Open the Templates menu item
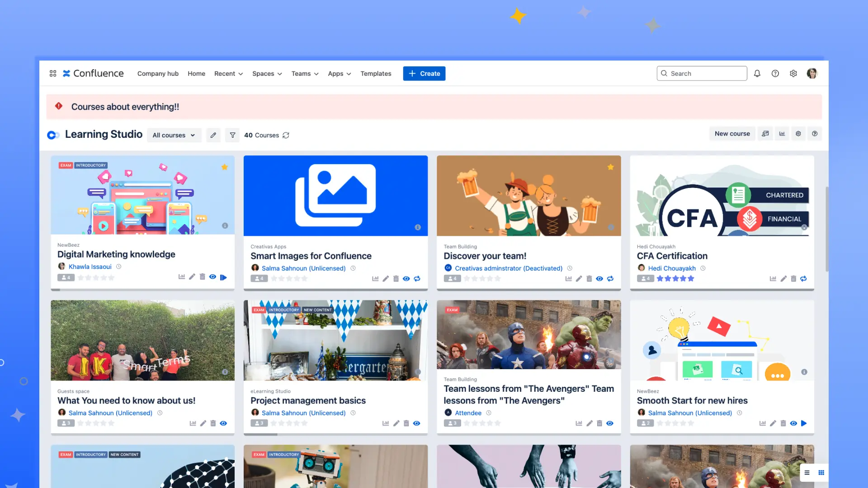 (x=375, y=73)
